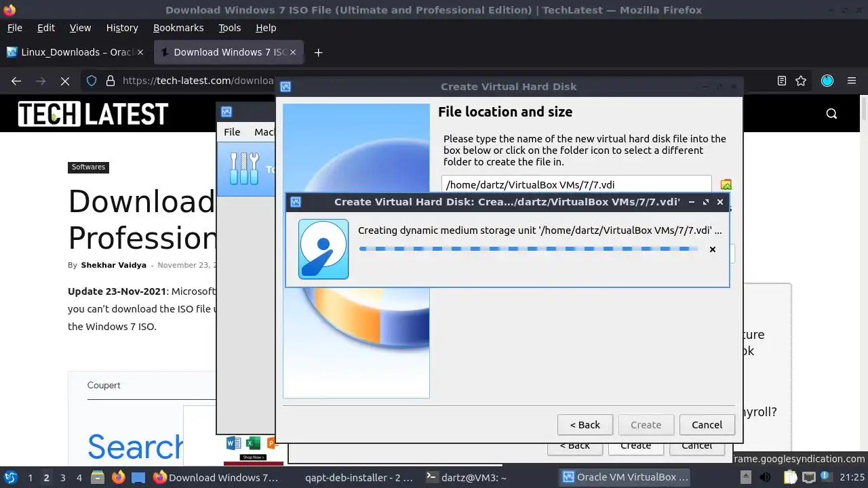
Task: Click the Softwares category tag
Action: tap(88, 167)
